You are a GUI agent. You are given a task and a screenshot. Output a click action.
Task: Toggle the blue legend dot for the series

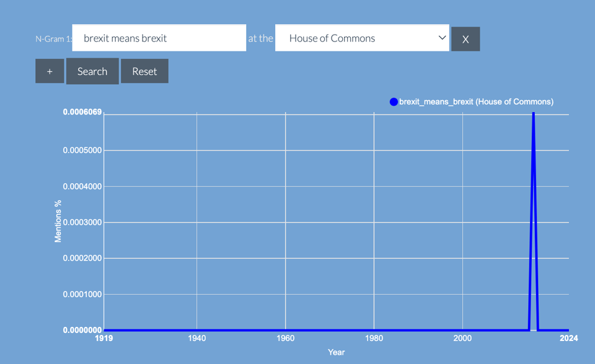394,102
